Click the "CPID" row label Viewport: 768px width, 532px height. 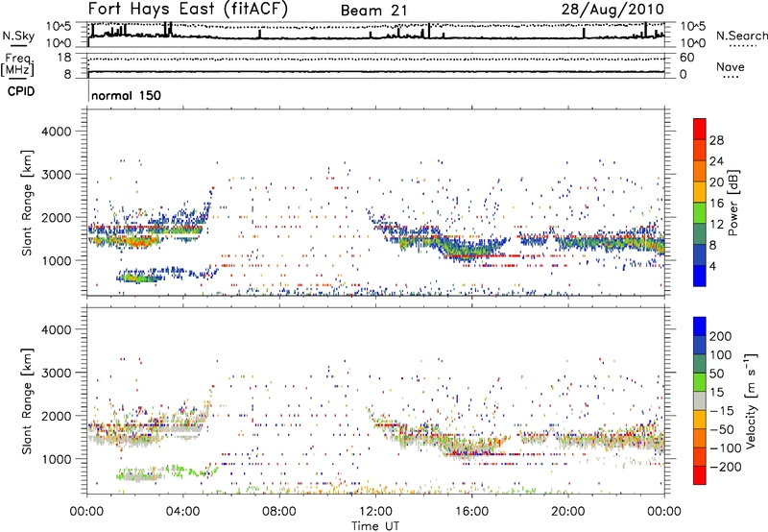click(21, 91)
